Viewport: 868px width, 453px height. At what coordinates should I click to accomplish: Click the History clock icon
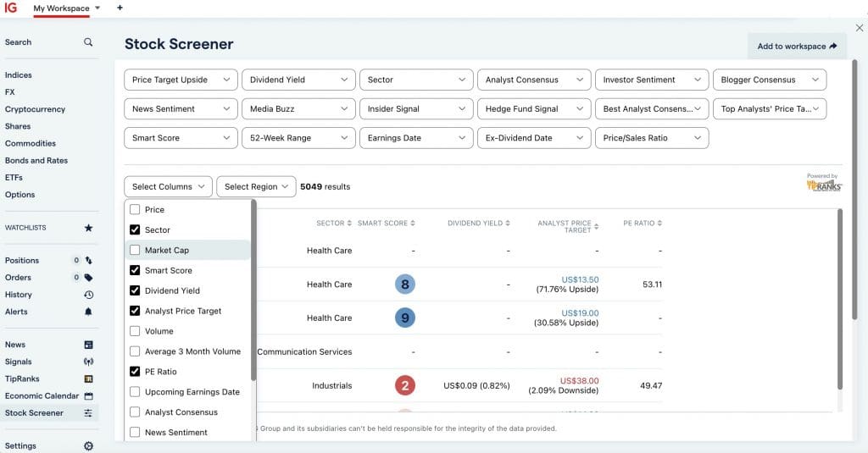pos(88,295)
